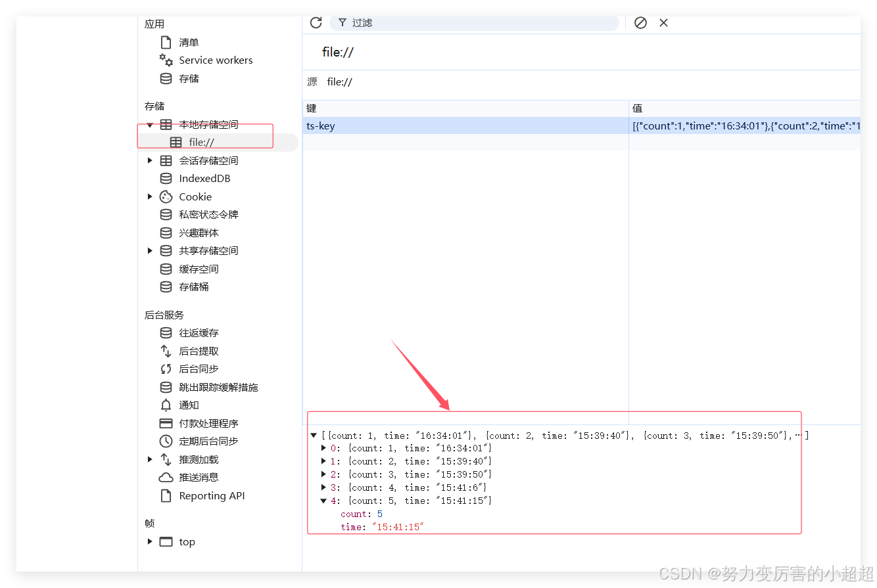Screen dimensions: 877x588
Task: Click the Cookie icon
Action: point(166,196)
